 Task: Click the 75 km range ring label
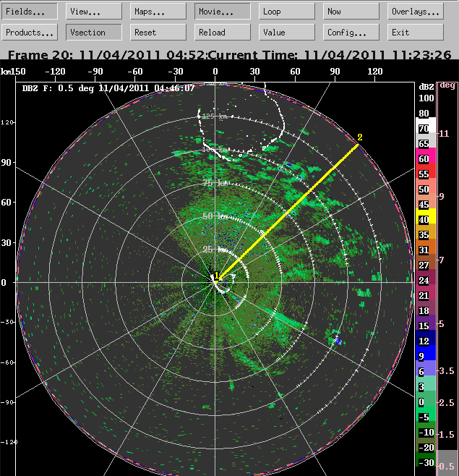(215, 183)
